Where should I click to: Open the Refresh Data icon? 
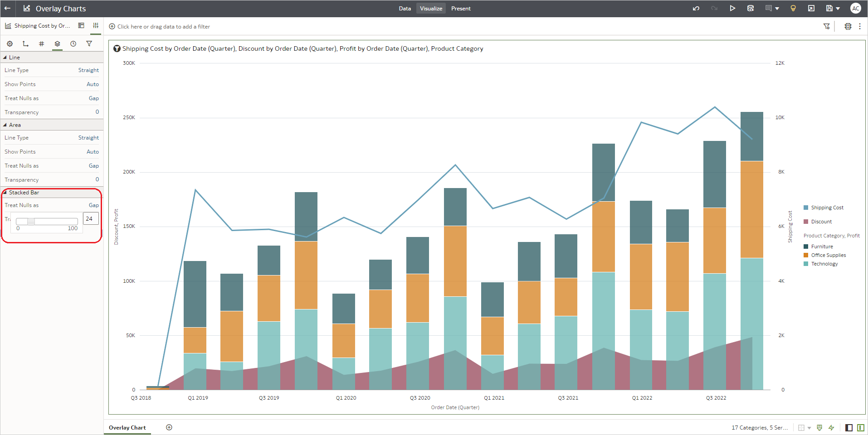click(751, 8)
